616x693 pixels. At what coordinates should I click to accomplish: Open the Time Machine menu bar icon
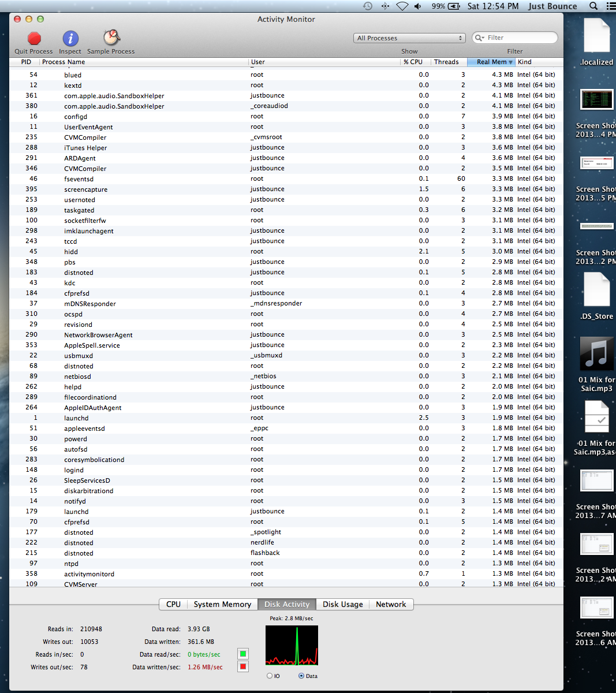(x=368, y=6)
